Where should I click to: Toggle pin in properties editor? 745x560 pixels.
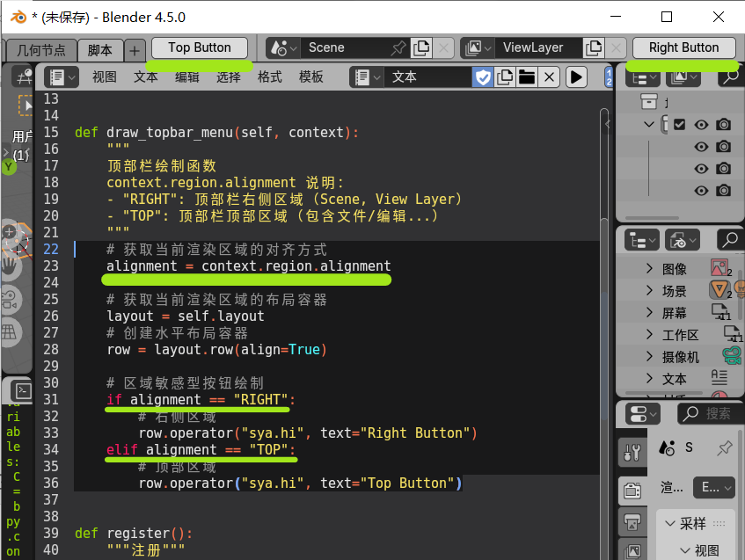point(725,447)
